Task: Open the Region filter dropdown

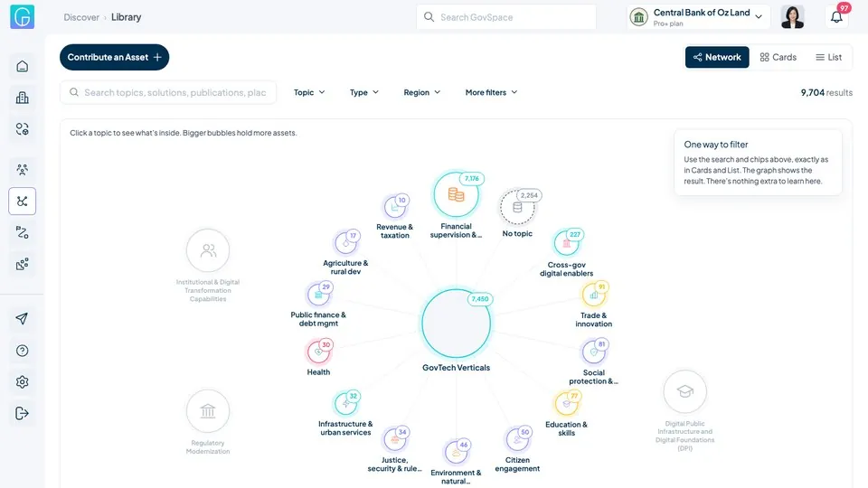Action: pos(422,92)
